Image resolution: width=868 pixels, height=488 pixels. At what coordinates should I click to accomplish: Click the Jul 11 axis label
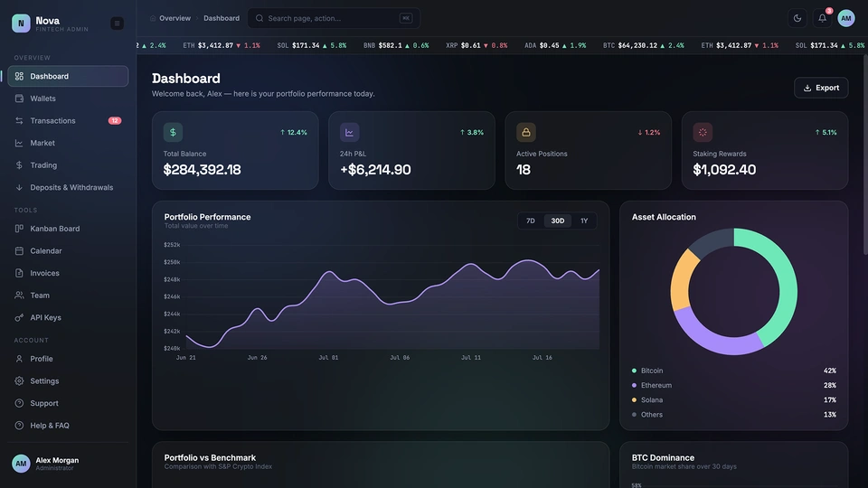pos(470,358)
